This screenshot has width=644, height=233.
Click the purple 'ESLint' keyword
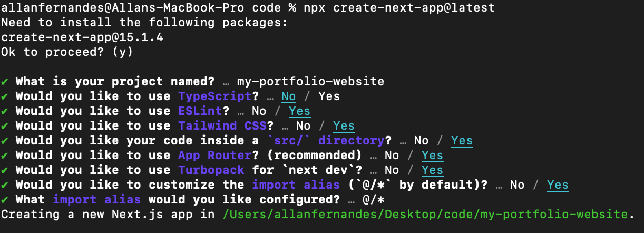[x=200, y=111]
